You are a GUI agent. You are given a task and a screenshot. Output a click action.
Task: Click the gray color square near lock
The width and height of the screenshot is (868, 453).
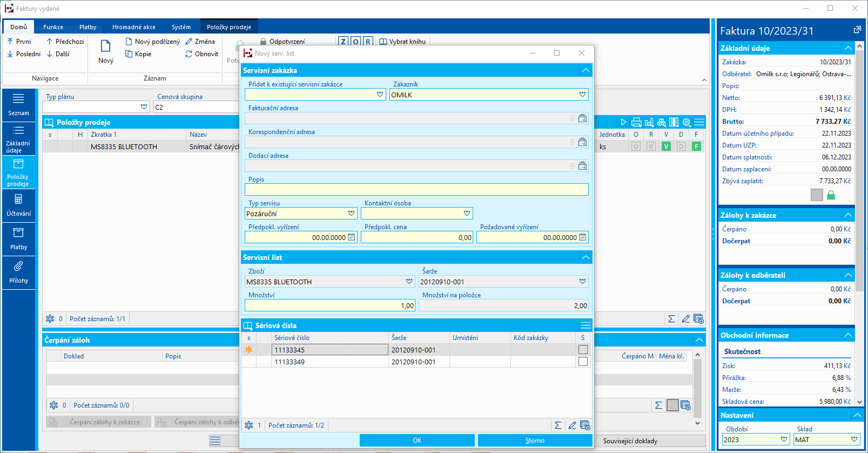pos(817,195)
